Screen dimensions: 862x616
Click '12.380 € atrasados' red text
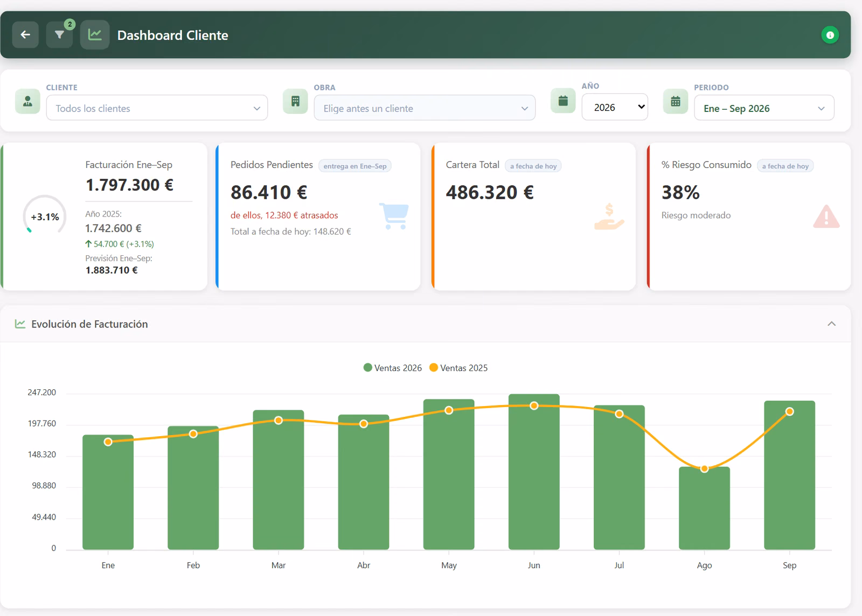pyautogui.click(x=302, y=215)
